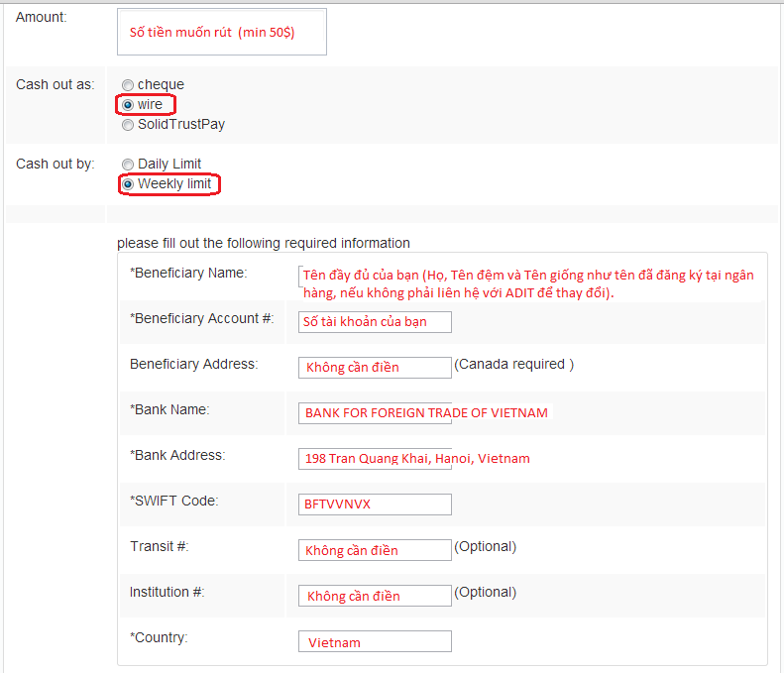Click the '(Canada required)' note

click(513, 364)
